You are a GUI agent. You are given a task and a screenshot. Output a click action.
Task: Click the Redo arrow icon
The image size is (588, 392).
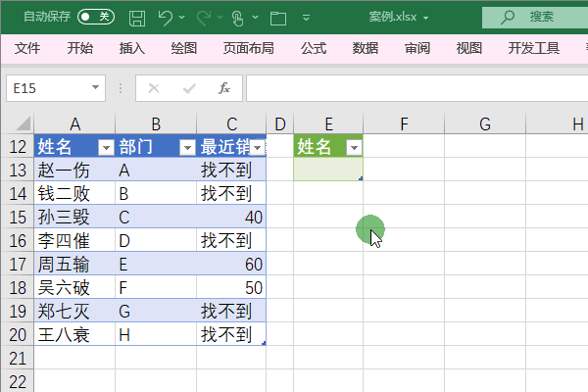point(205,18)
